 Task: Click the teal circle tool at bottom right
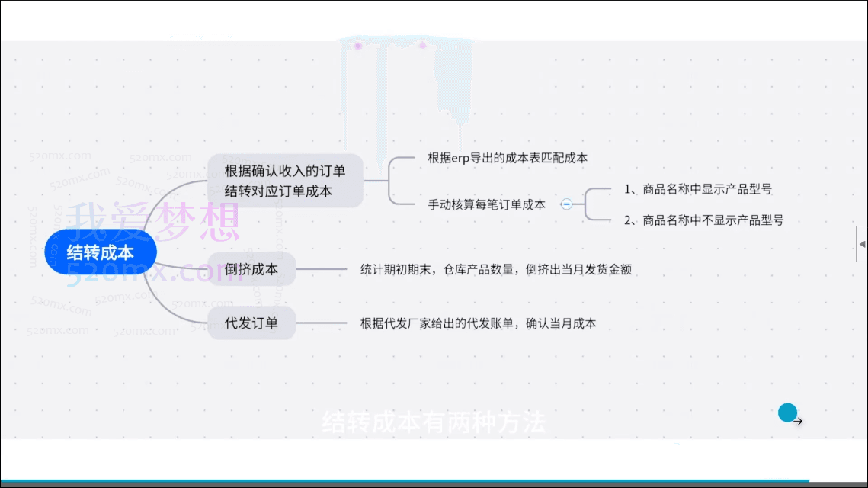(x=787, y=413)
